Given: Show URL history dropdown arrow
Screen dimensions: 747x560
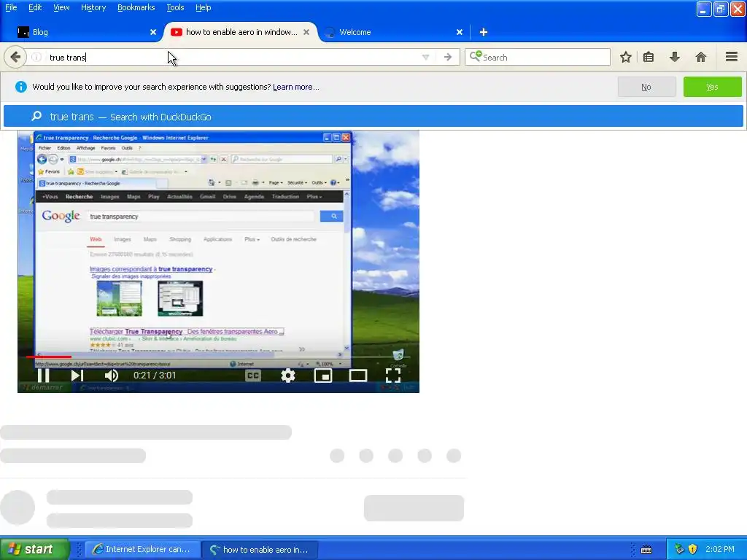Looking at the screenshot, I should point(425,57).
